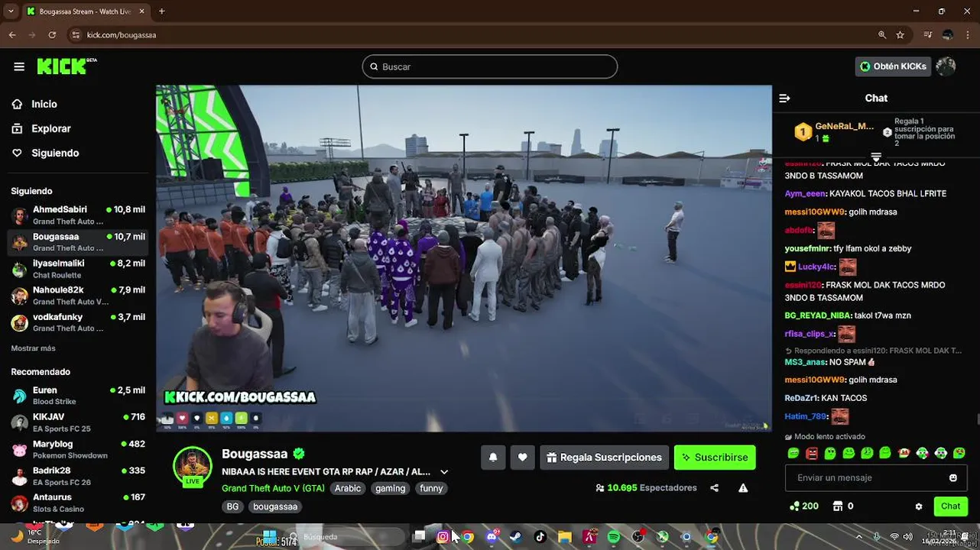Click the Inicio home icon

coord(18,104)
